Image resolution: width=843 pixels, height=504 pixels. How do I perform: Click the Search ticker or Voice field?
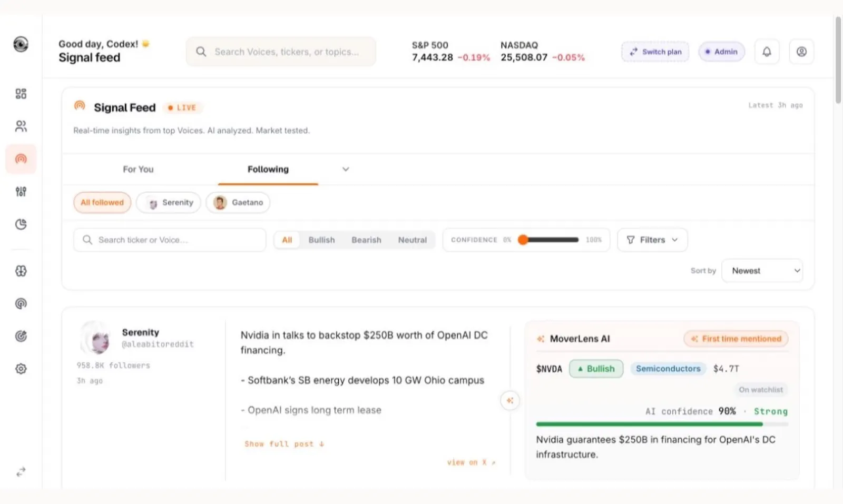[170, 240]
